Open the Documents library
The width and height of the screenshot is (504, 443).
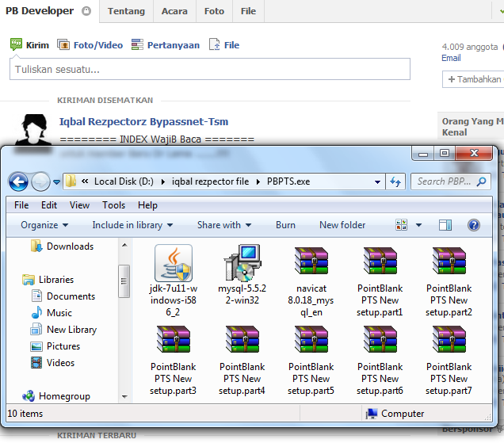point(63,296)
